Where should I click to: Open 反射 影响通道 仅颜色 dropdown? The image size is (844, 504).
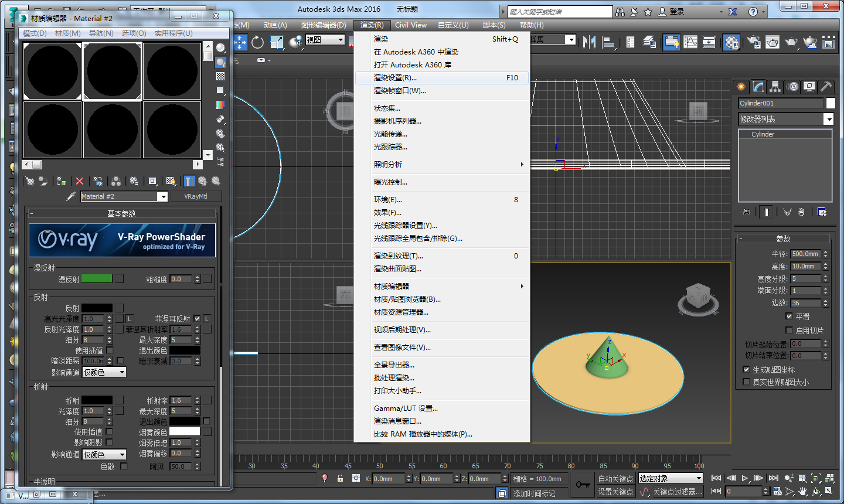[x=104, y=373]
